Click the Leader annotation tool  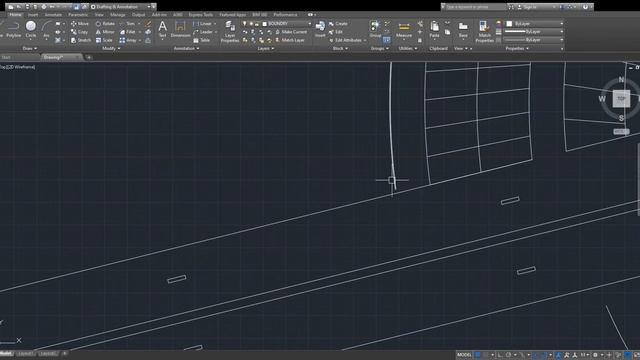click(203, 32)
